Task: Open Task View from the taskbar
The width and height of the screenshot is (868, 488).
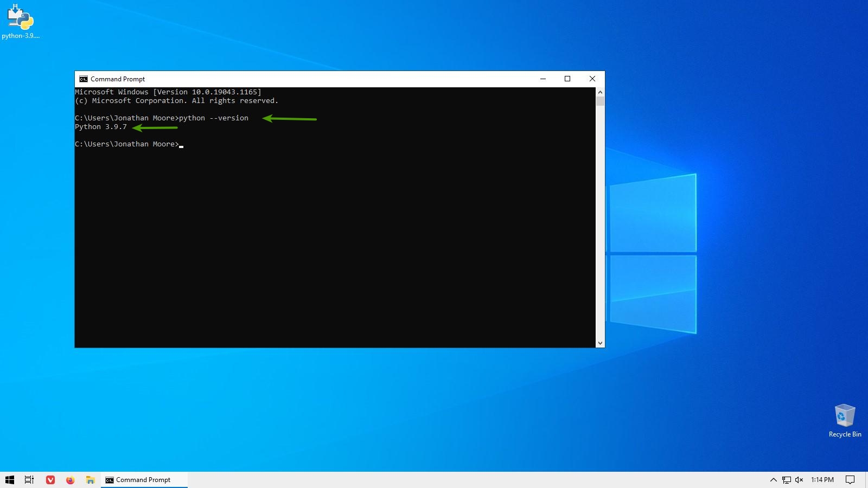Action: pyautogui.click(x=29, y=480)
